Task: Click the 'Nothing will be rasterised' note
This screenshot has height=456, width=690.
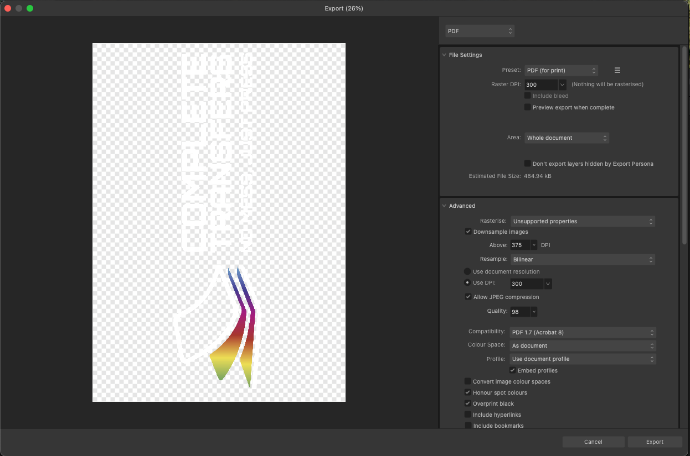Action: (x=607, y=84)
